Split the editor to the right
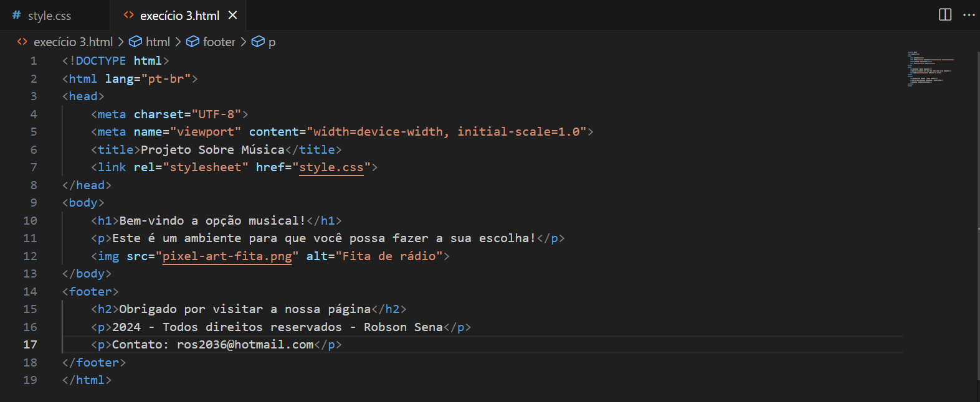Image resolution: width=980 pixels, height=402 pixels. pyautogui.click(x=945, y=15)
